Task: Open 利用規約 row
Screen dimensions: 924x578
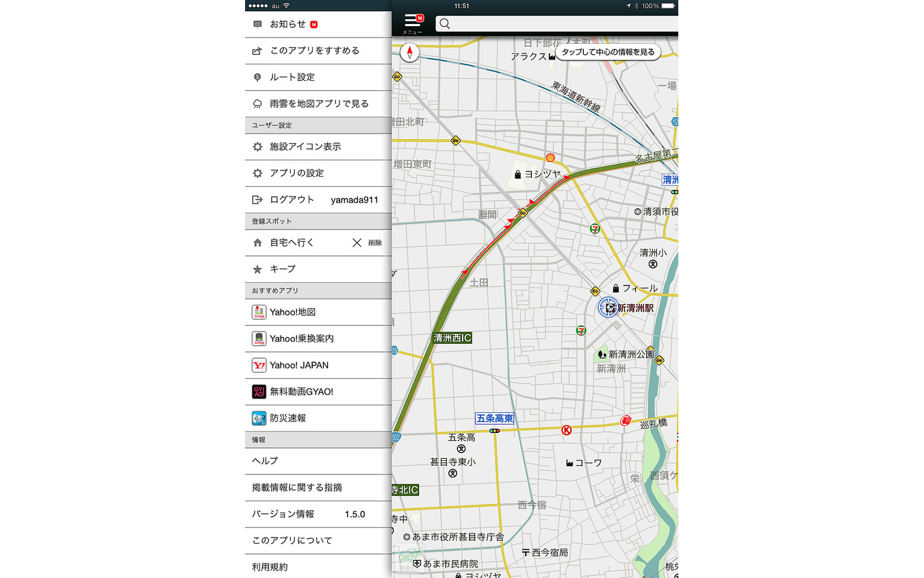Action: (x=318, y=566)
